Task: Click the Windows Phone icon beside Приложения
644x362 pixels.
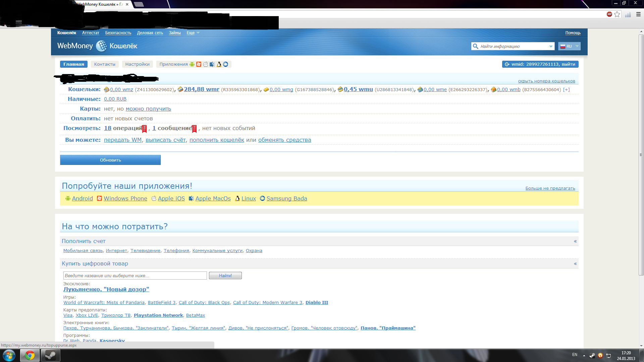Action: 199,64
